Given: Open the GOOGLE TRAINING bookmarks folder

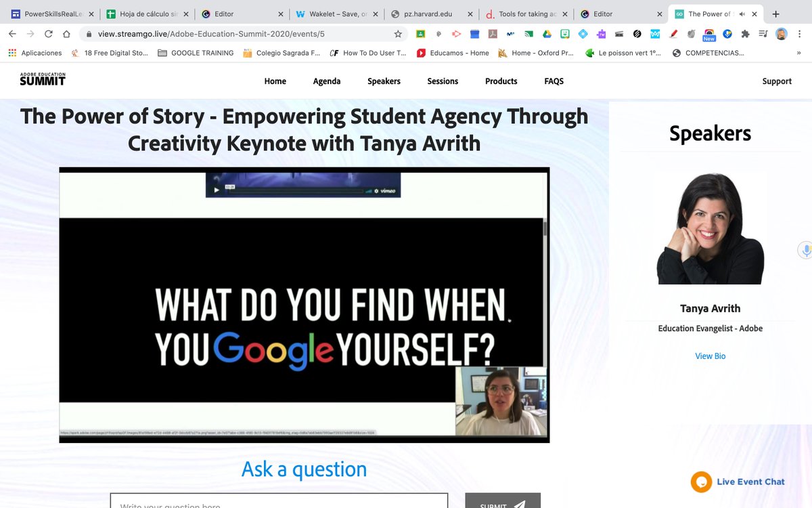Looking at the screenshot, I should coord(196,53).
